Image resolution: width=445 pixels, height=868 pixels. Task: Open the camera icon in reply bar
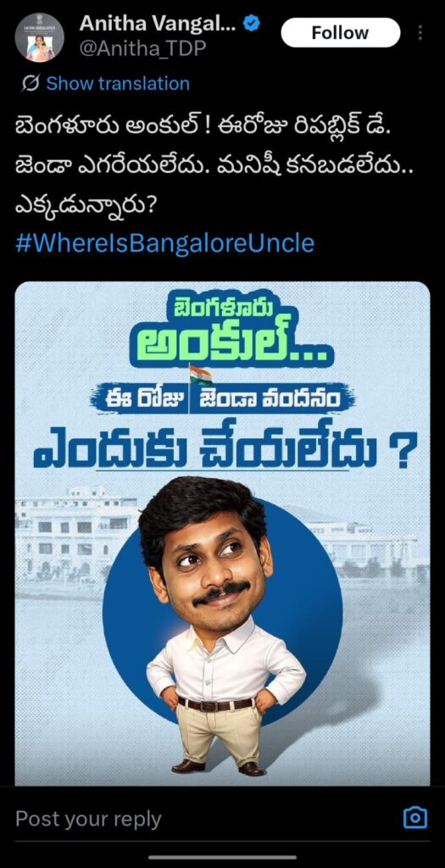415,818
